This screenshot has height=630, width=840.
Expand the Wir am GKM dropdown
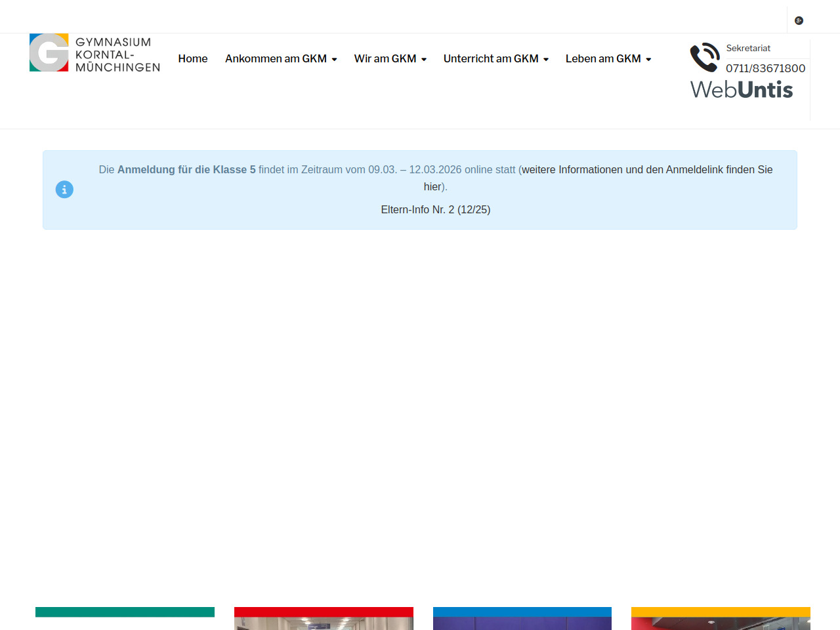pos(390,59)
